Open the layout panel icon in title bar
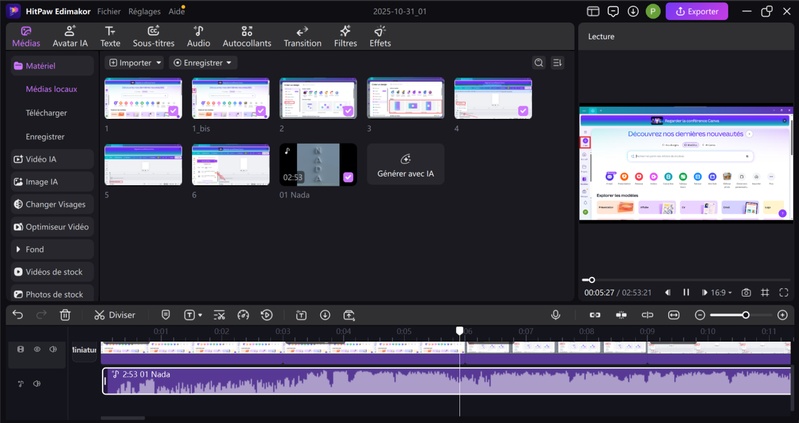Image resolution: width=799 pixels, height=423 pixels. pos(593,11)
